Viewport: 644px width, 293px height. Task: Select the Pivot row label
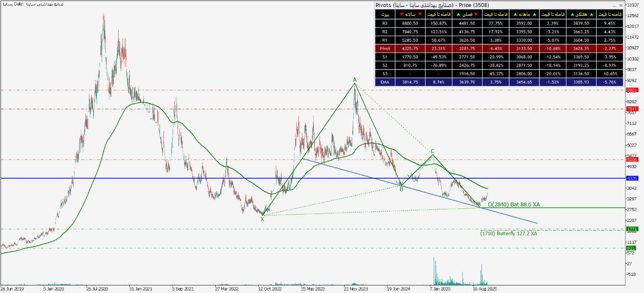[x=385, y=48]
